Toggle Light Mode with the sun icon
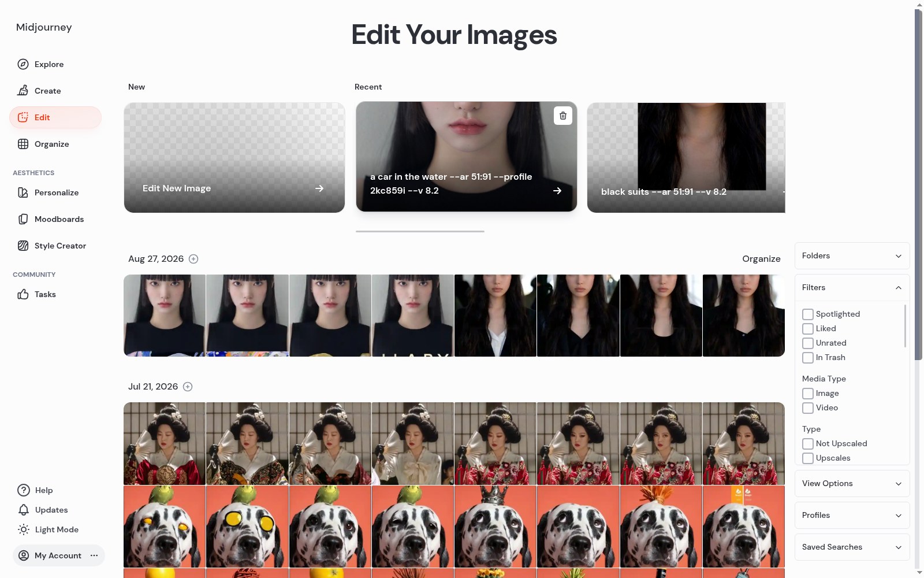 [x=24, y=529]
